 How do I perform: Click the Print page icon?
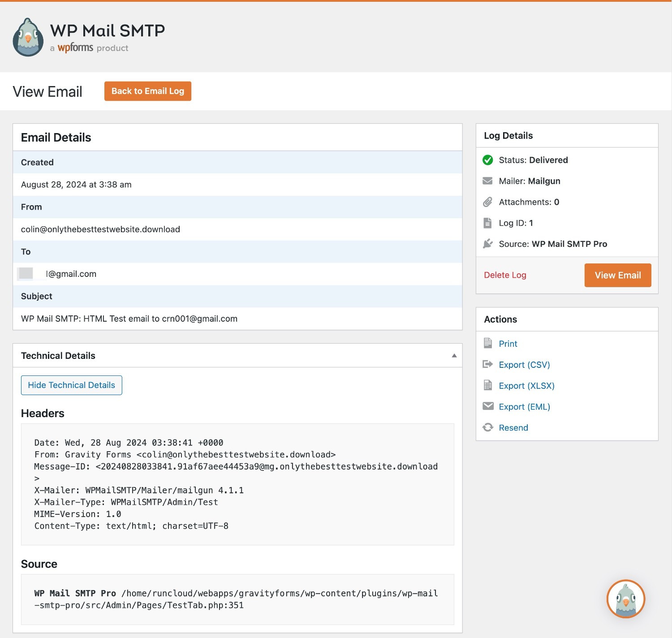click(487, 344)
